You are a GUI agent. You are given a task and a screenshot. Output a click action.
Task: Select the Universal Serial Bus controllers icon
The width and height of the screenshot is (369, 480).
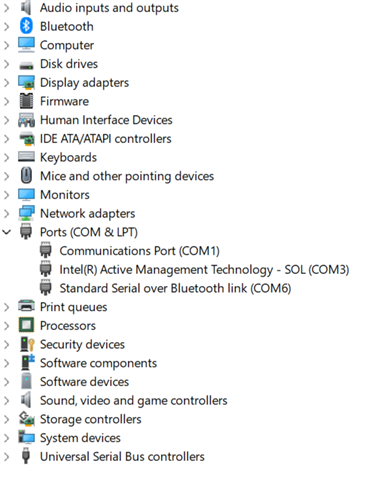(26, 456)
